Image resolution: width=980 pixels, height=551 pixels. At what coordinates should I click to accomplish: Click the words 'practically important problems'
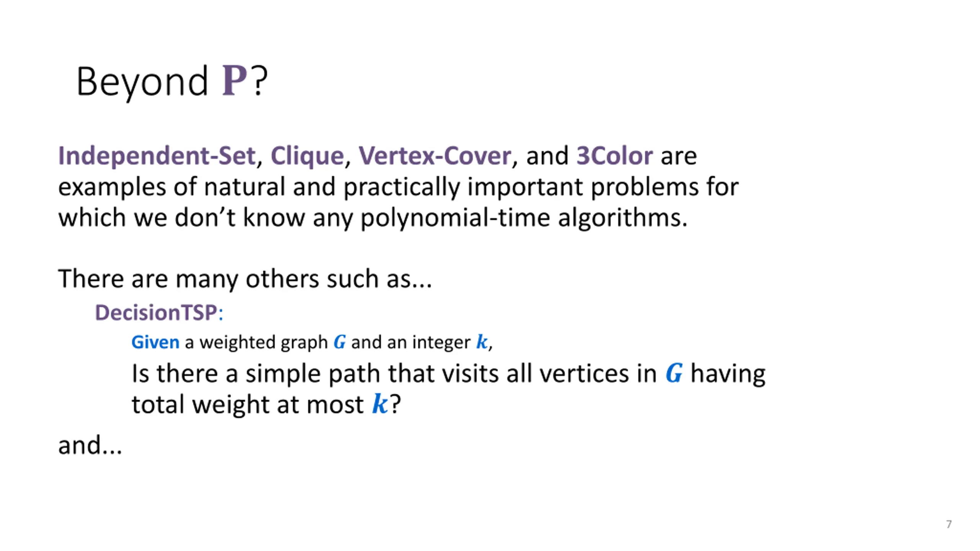(521, 187)
